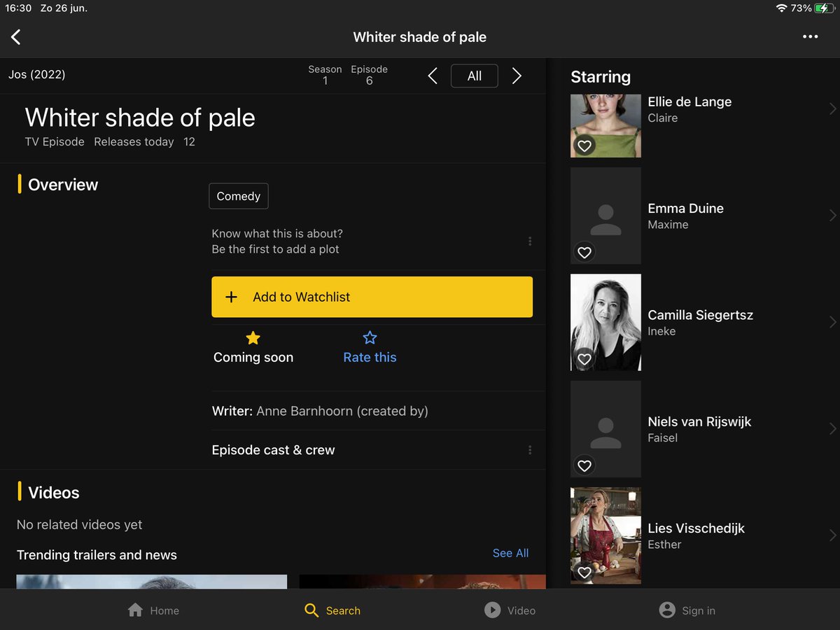Favorite Camilla Siegertsz heart toggle
This screenshot has width=840, height=630.
click(x=584, y=359)
